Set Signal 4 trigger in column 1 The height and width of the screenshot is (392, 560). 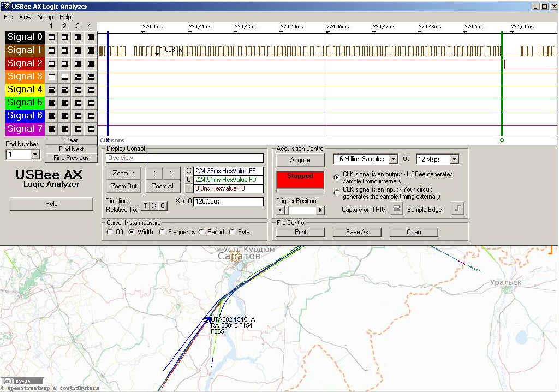51,90
